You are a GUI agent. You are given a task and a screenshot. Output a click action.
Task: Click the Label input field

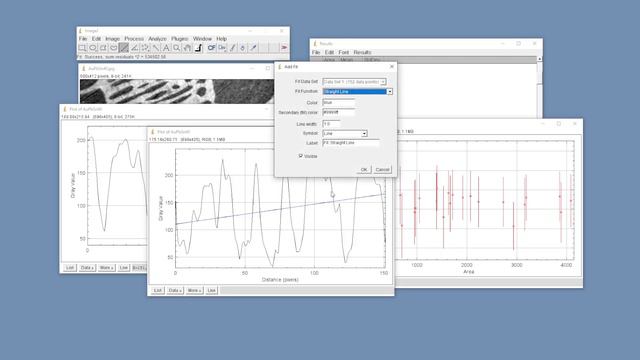351,143
